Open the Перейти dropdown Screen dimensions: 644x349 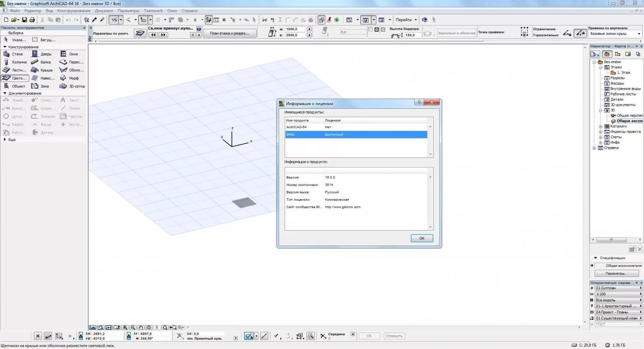coord(406,20)
